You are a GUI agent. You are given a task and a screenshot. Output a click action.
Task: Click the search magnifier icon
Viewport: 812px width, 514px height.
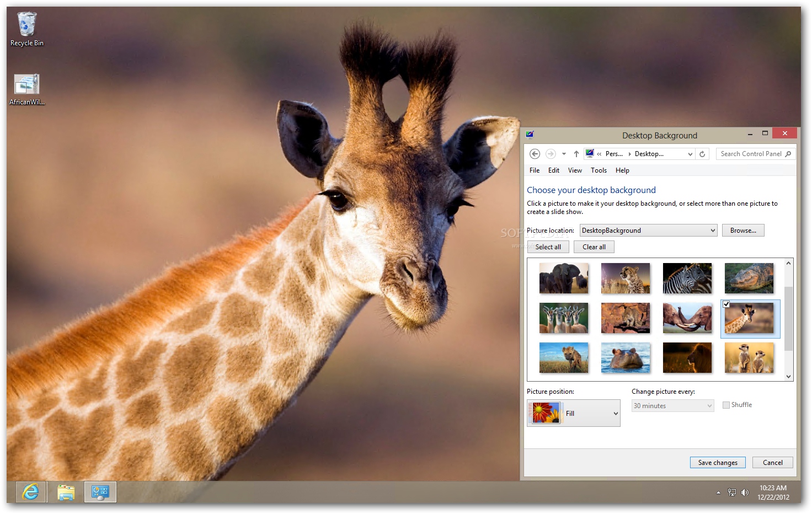click(x=788, y=154)
